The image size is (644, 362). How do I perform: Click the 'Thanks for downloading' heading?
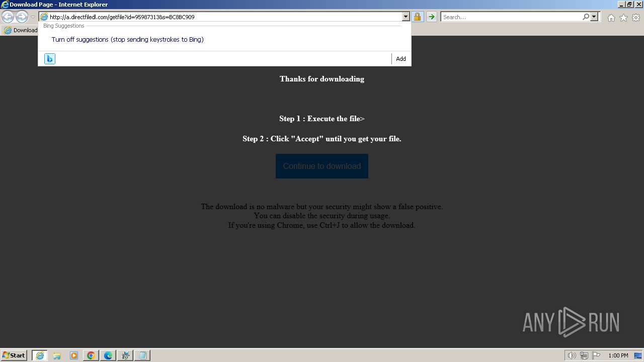pos(322,79)
